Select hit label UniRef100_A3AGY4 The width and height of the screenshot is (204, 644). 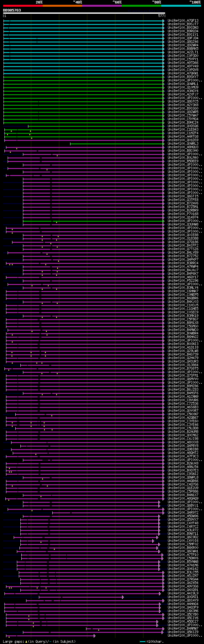tap(183, 91)
